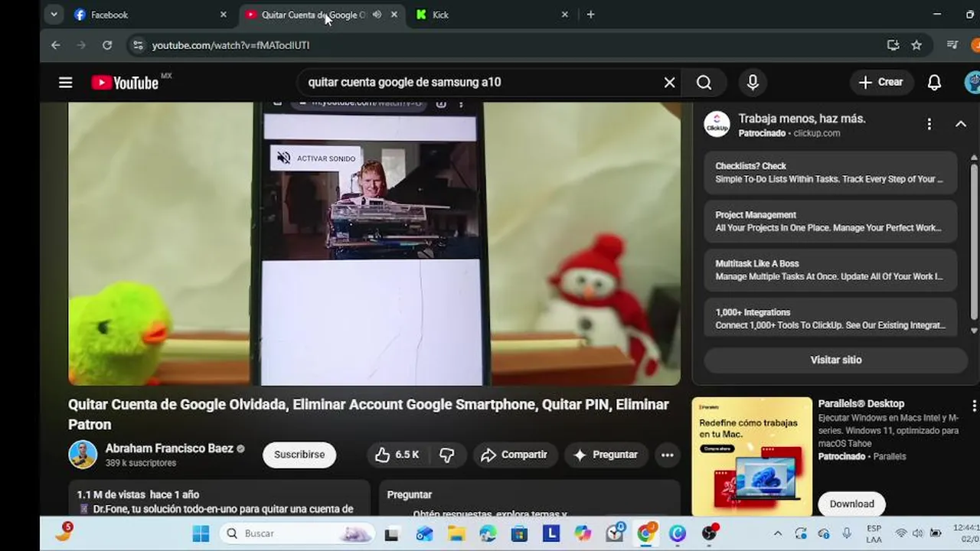Start voice search with microphone
Screen dimensions: 980x551
[753, 83]
